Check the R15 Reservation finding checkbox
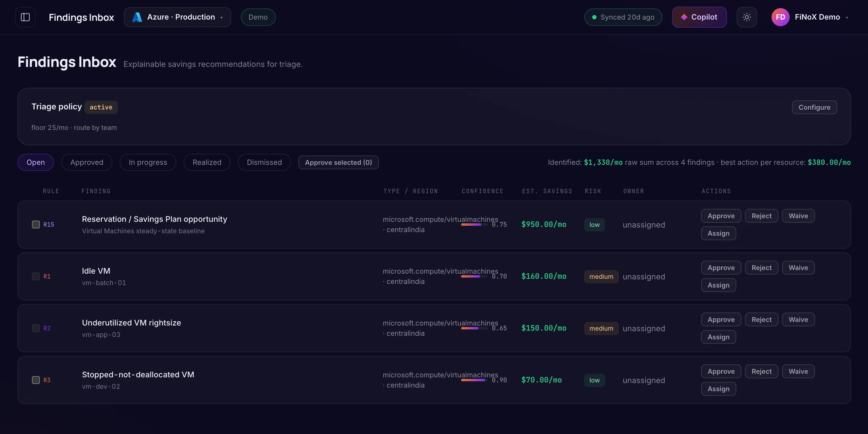 (36, 225)
